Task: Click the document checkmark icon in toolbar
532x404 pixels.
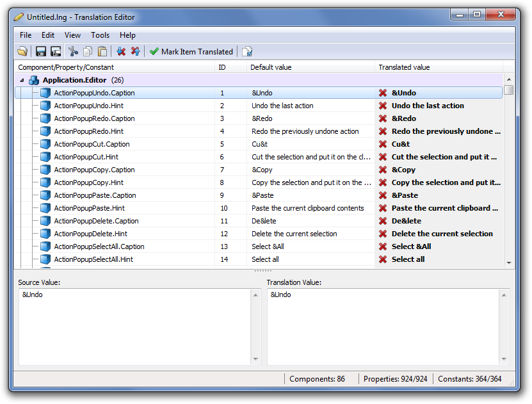Action: (247, 52)
